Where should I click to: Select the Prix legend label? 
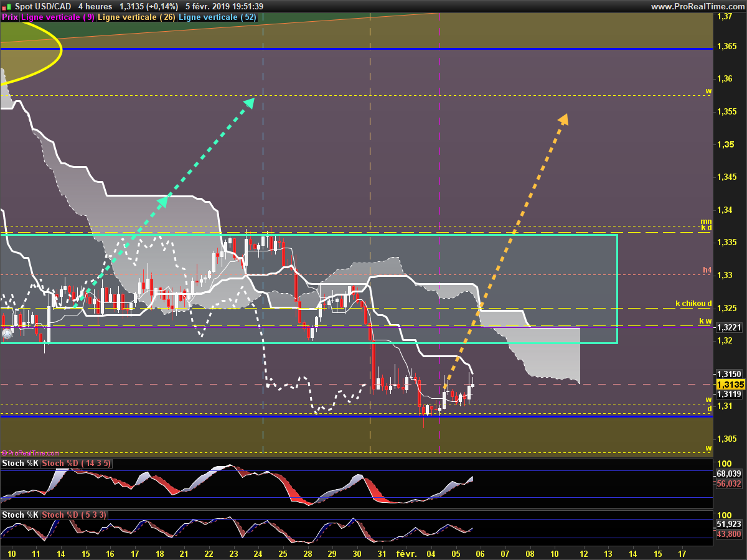[9, 17]
